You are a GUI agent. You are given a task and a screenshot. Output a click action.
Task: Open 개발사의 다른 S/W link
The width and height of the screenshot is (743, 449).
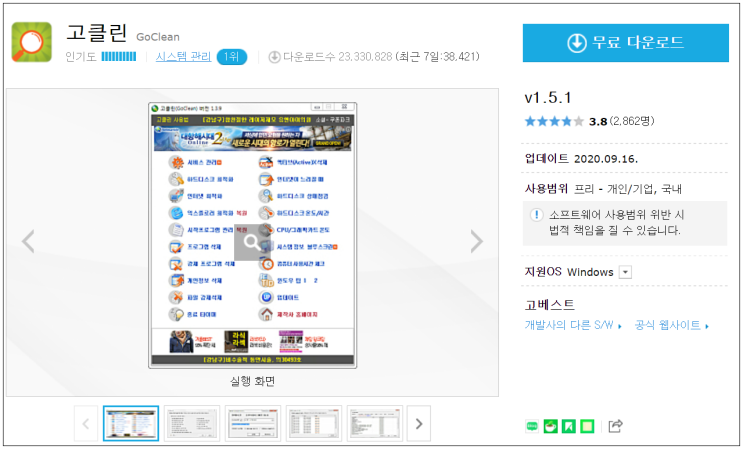coord(573,325)
